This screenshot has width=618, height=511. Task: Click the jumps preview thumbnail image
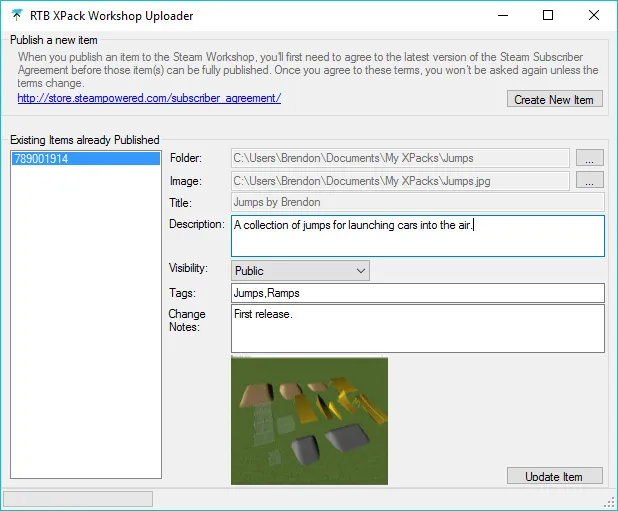tap(309, 421)
